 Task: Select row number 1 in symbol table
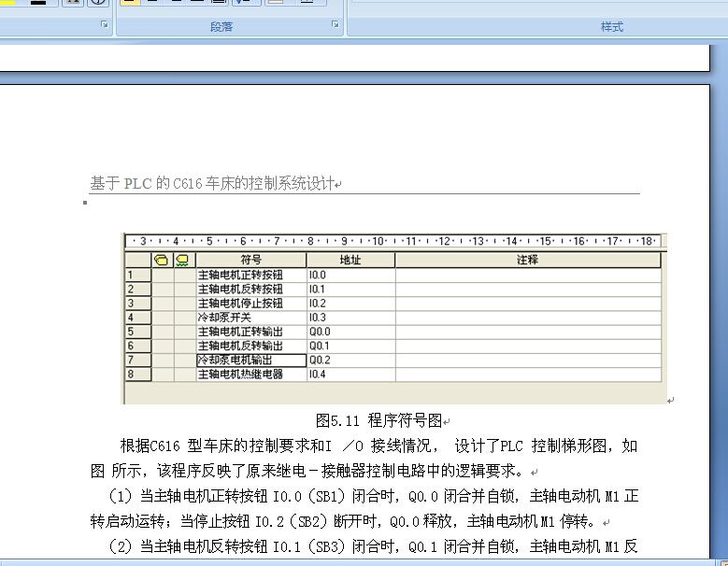[138, 276]
